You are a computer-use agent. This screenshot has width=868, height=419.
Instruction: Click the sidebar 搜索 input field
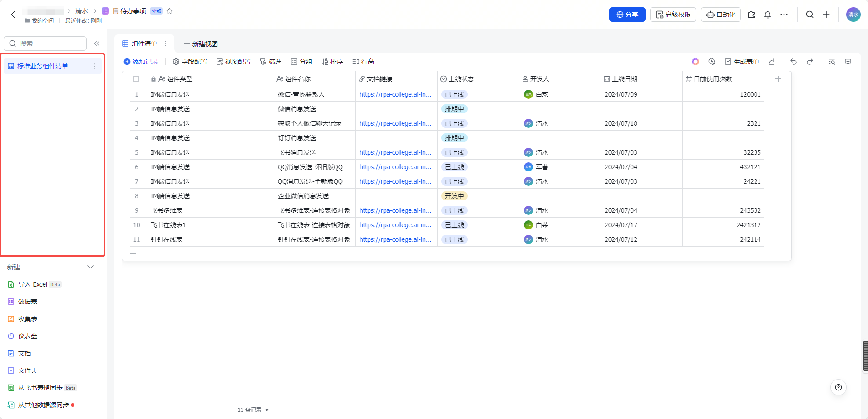pyautogui.click(x=50, y=44)
